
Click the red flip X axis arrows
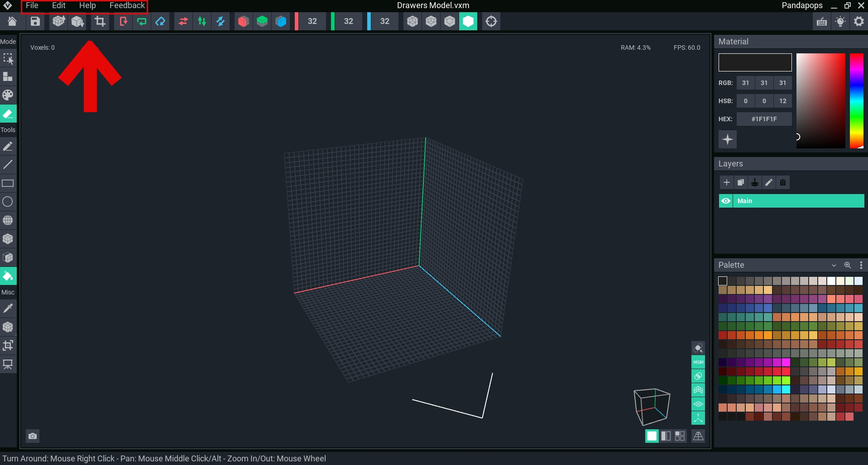pos(183,21)
